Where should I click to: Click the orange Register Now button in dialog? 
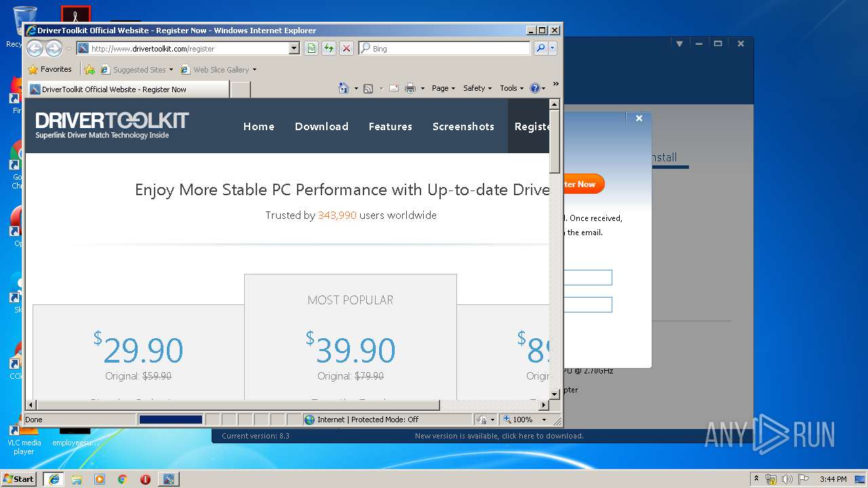(x=583, y=184)
